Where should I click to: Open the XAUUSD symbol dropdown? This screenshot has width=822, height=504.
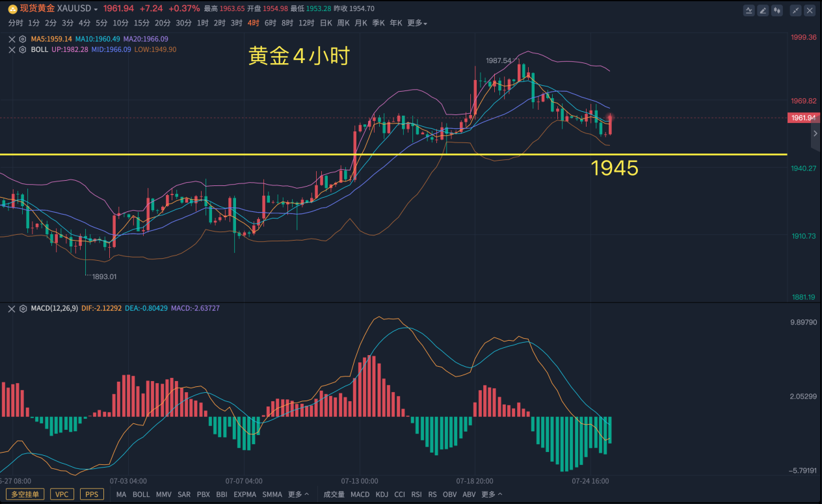pos(96,9)
